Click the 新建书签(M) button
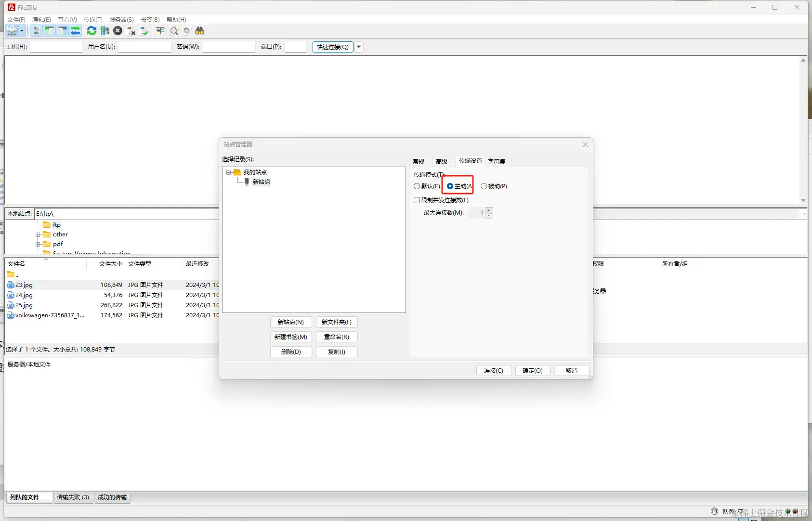 tap(291, 337)
